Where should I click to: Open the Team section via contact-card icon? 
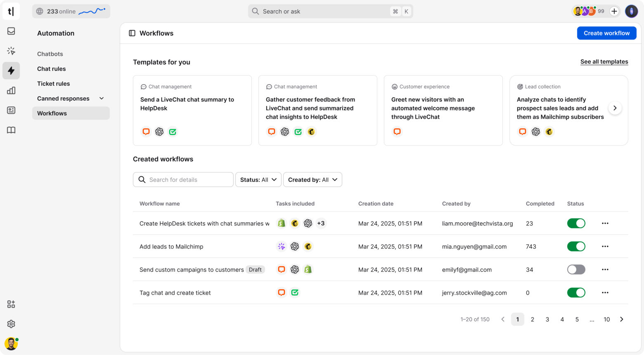point(11,110)
